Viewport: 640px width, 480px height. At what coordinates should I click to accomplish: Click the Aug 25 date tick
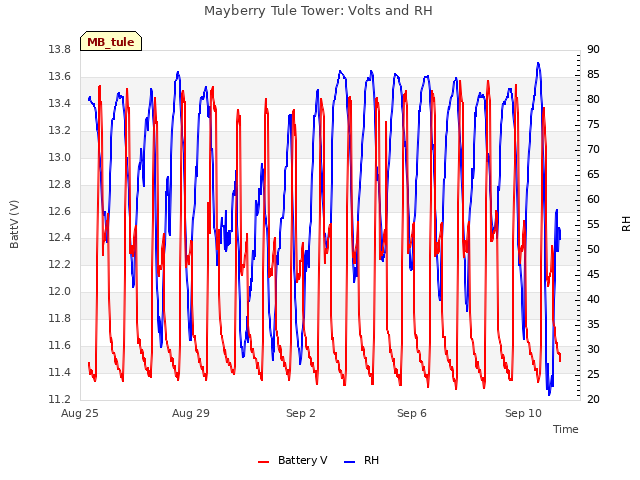click(80, 413)
